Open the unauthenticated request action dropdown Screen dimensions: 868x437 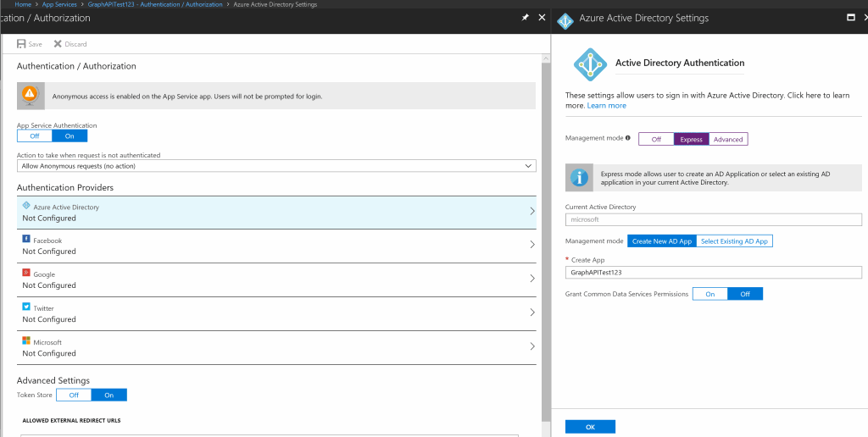tap(276, 165)
